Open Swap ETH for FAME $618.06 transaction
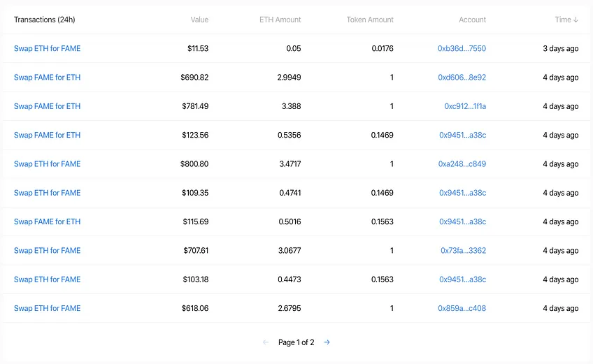This screenshot has height=364, width=593. click(48, 308)
